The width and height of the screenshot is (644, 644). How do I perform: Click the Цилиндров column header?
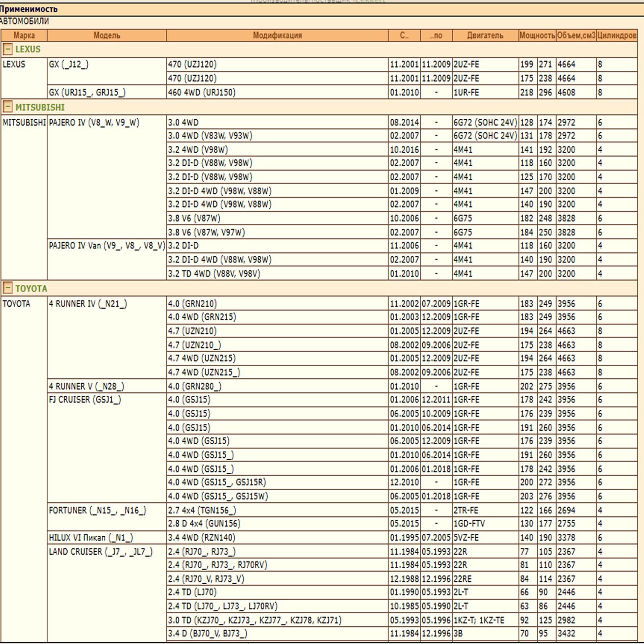click(617, 35)
